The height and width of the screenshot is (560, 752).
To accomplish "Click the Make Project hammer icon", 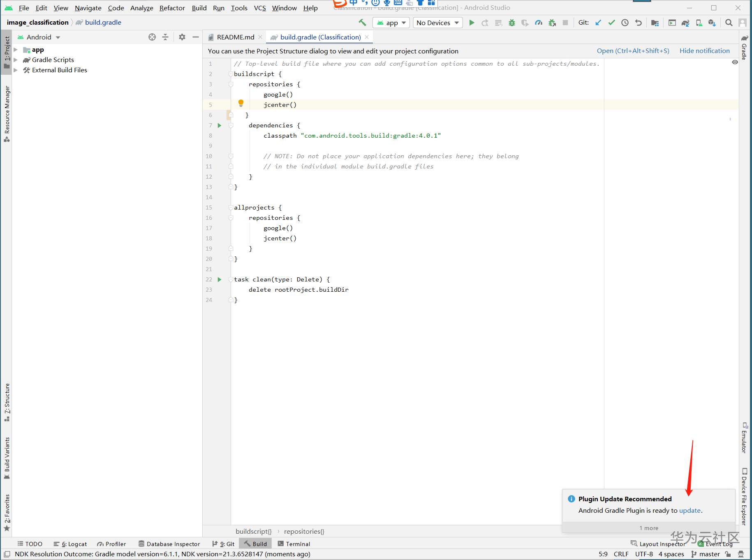I will click(362, 23).
